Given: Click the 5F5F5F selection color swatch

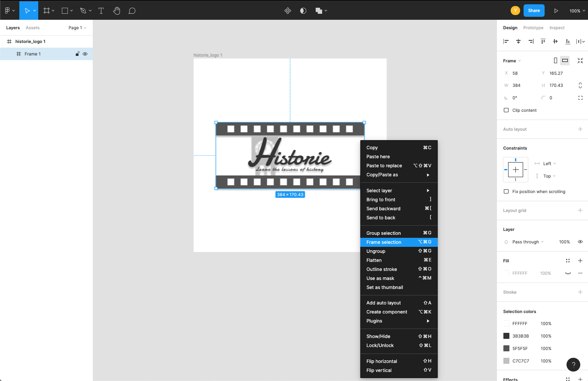Looking at the screenshot, I should pos(506,348).
